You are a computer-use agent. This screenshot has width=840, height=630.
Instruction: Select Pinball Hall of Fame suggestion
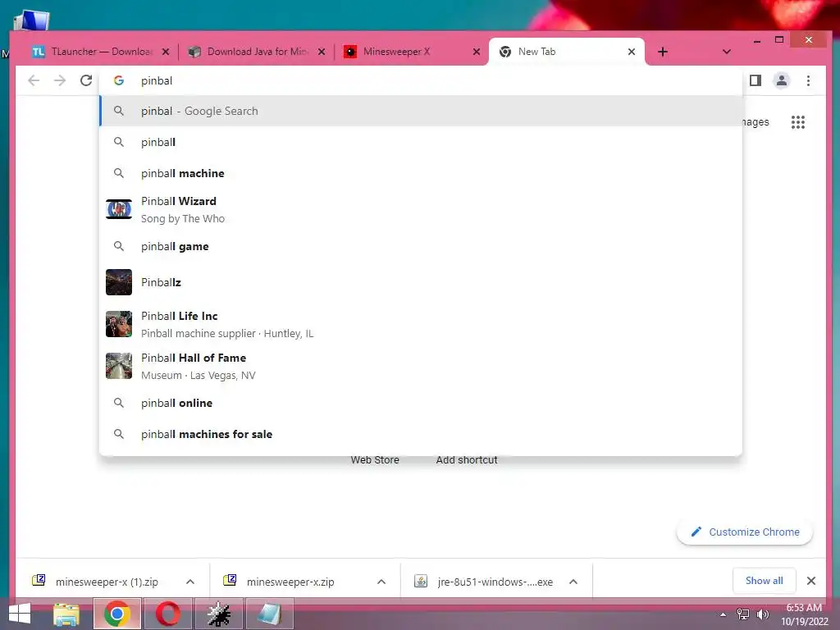(421, 366)
